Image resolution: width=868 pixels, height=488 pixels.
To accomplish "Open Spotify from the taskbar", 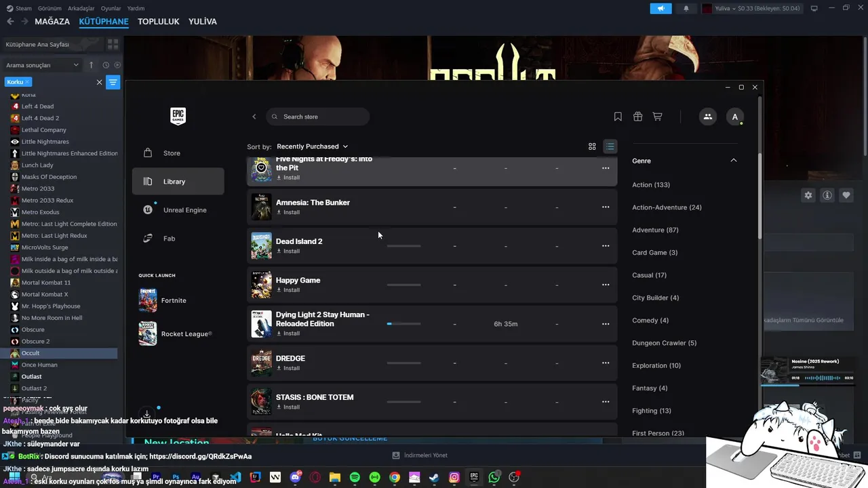I will tap(355, 478).
